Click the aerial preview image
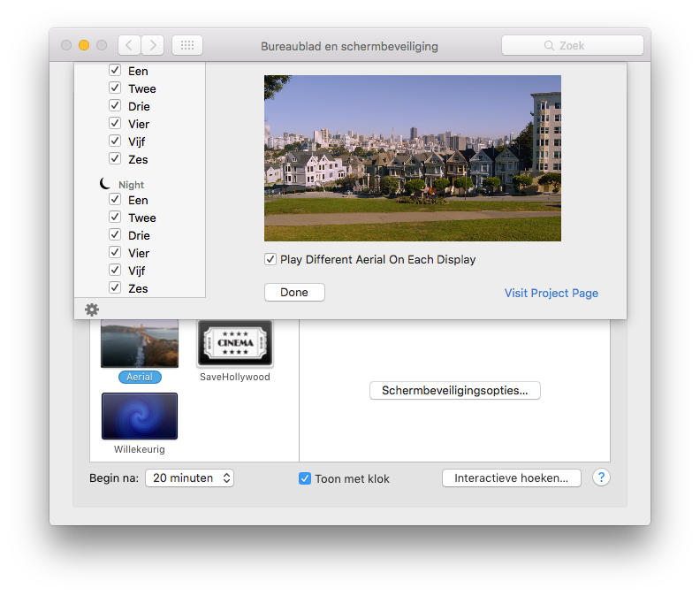Viewport: 700px width, 596px height. point(413,158)
